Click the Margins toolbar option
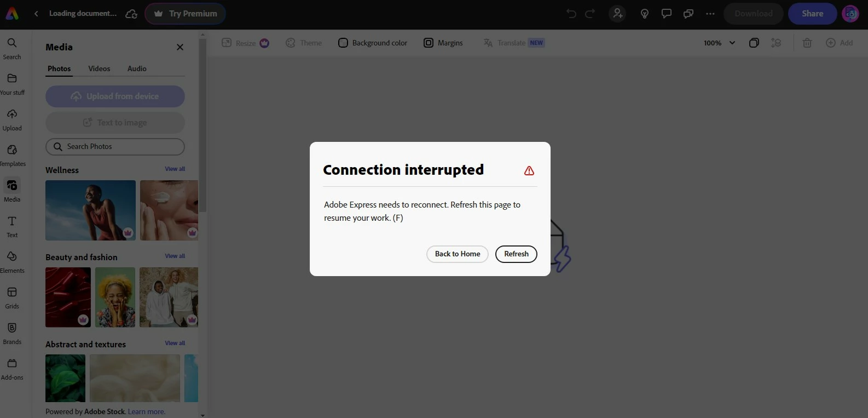Viewport: 868px width, 418px height. [443, 43]
